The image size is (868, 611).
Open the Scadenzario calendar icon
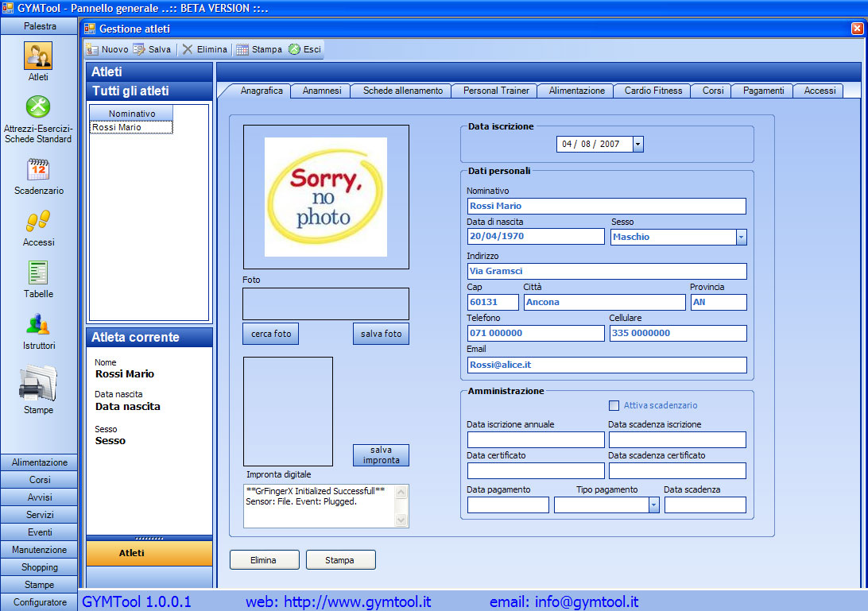(x=38, y=170)
